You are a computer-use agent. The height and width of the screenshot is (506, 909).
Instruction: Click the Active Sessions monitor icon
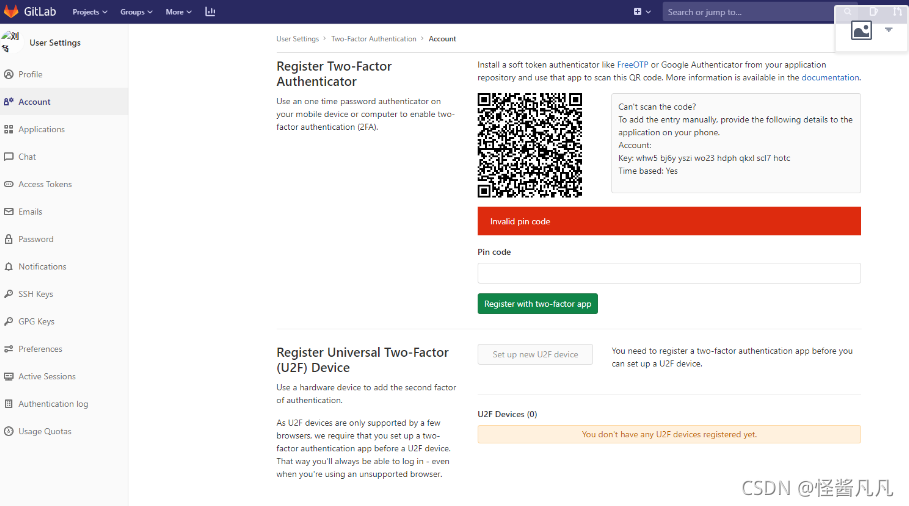click(x=9, y=376)
